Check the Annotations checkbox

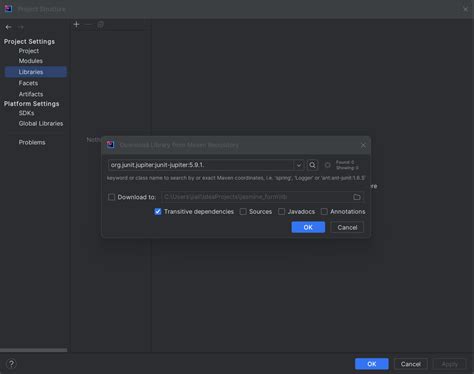[324, 212]
